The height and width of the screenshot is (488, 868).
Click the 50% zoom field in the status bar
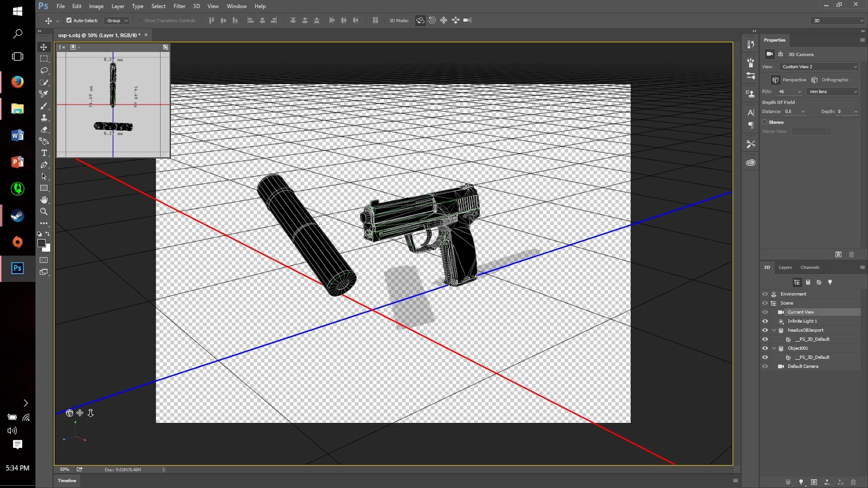pyautogui.click(x=64, y=469)
